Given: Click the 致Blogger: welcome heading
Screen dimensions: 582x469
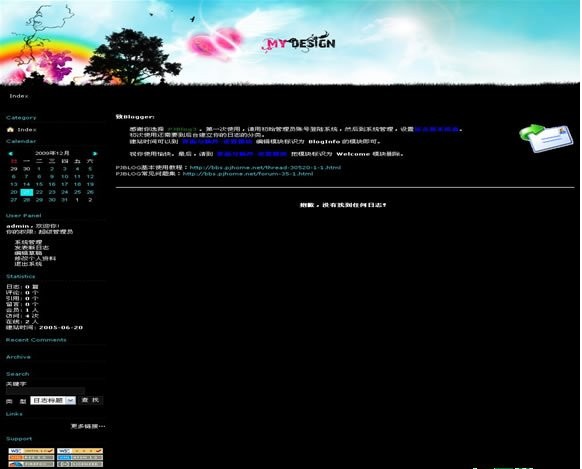Looking at the screenshot, I should point(135,117).
